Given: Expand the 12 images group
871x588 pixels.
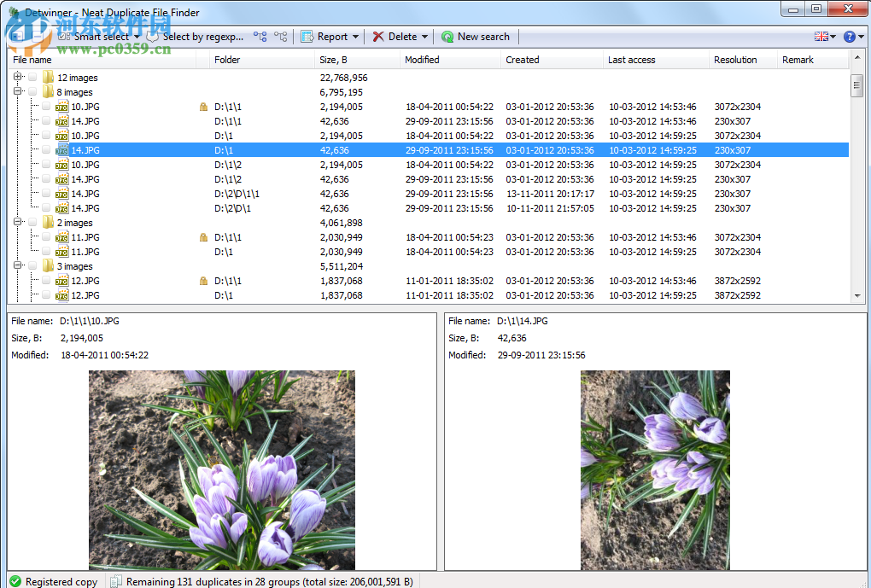Looking at the screenshot, I should [x=18, y=78].
